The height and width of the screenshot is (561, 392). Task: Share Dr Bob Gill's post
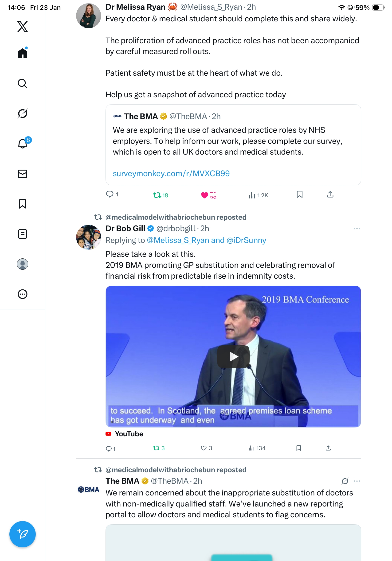(328, 448)
